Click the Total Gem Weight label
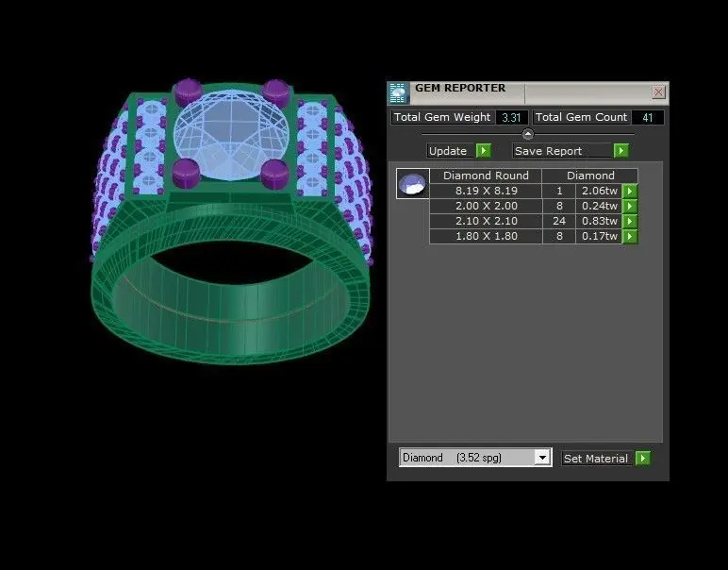The image size is (728, 570). coord(442,117)
